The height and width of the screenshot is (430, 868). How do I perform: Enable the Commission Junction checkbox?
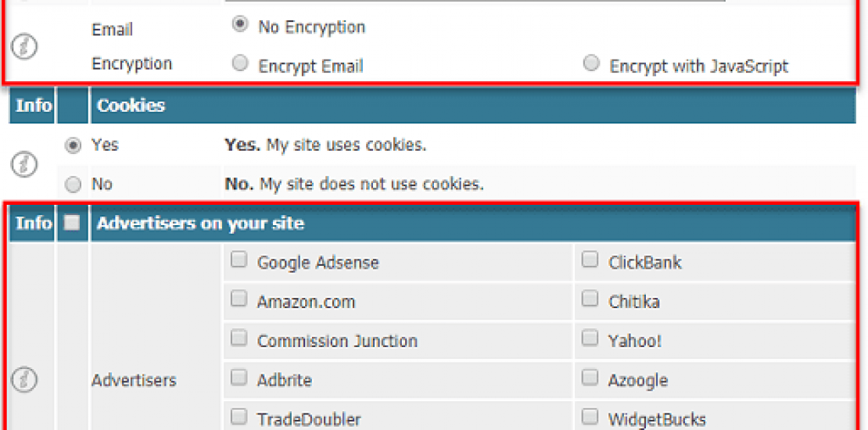tap(239, 339)
